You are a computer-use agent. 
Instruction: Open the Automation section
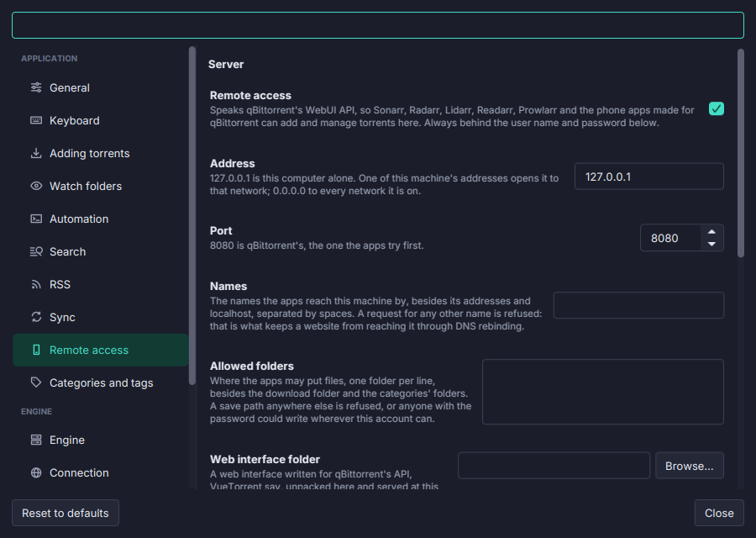pos(100,219)
